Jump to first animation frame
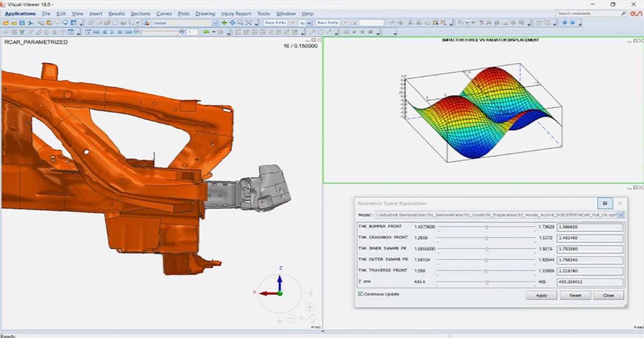644x338 pixels. 96,32
